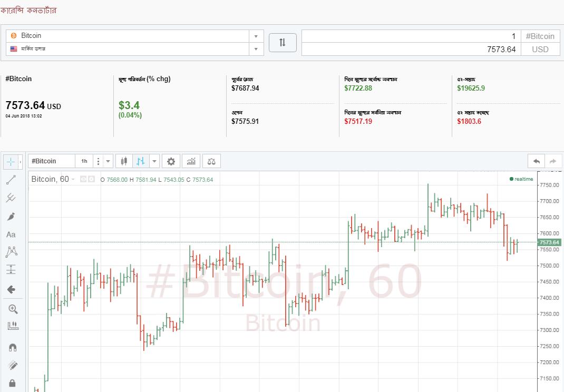
Task: Click the second legend toggle next to eye
Action: [91, 179]
